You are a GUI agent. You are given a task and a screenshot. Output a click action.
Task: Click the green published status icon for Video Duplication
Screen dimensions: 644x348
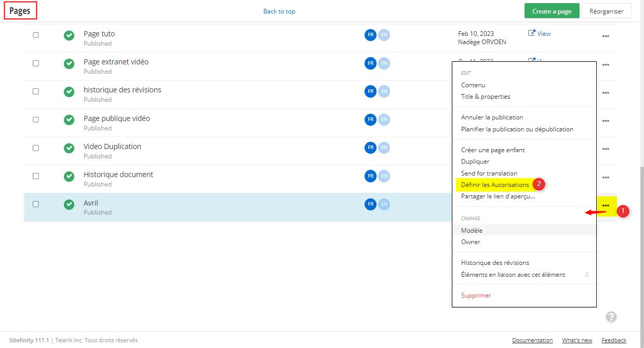click(x=69, y=148)
